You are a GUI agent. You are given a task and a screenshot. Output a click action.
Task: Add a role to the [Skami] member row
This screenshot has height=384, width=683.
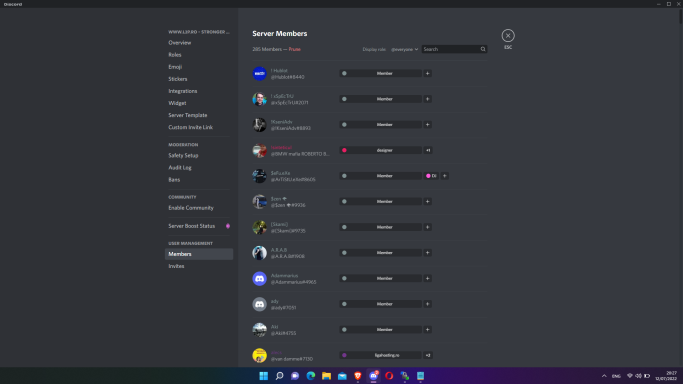tap(427, 227)
